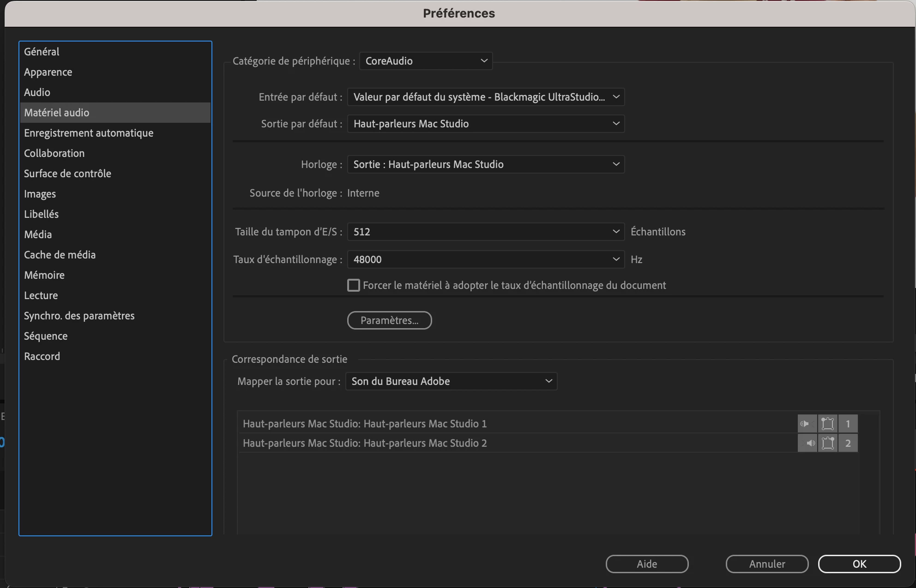This screenshot has width=916, height=588.
Task: Select Cache de média in sidebar
Action: coord(60,255)
